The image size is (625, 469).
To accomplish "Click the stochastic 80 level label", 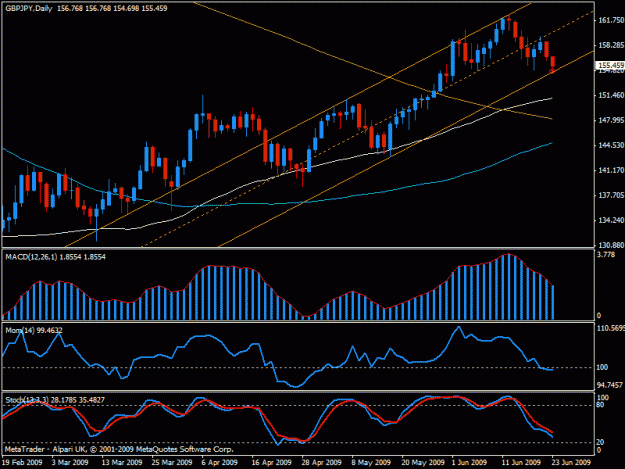I will click(600, 405).
